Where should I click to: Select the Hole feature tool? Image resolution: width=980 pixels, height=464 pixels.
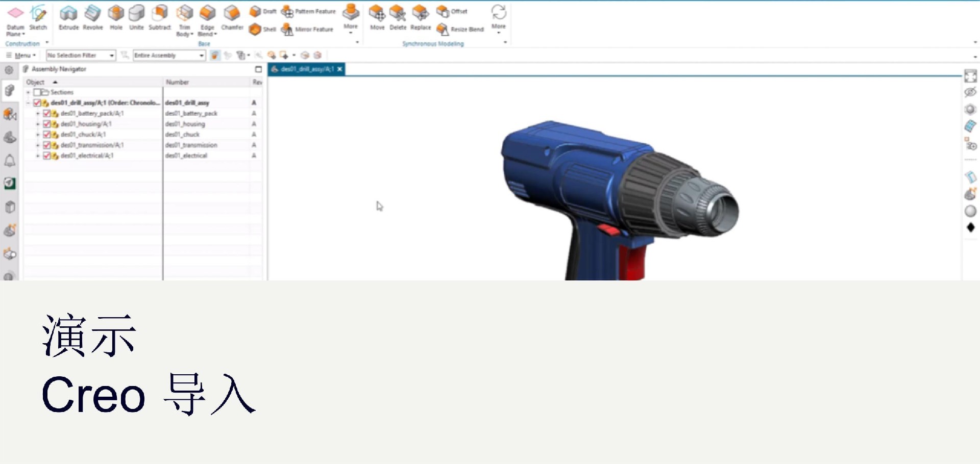pyautogui.click(x=116, y=17)
